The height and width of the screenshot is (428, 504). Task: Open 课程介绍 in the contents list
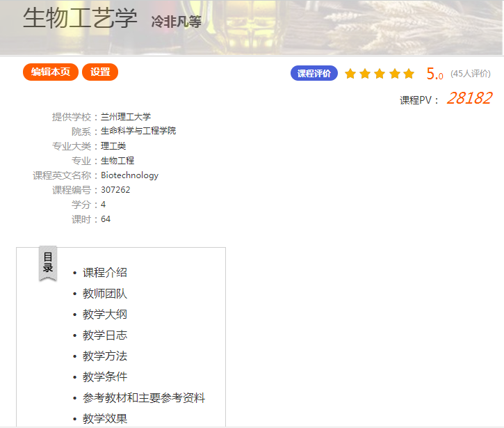105,273
